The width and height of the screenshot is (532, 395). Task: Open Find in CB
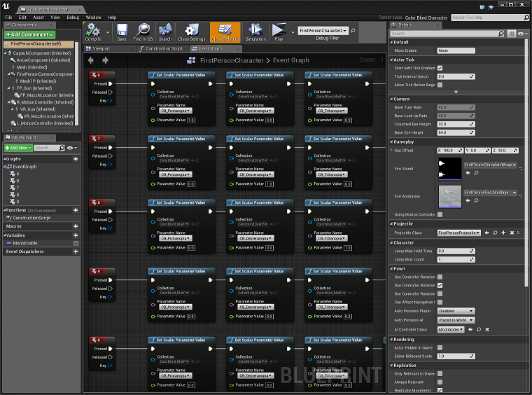tap(143, 32)
